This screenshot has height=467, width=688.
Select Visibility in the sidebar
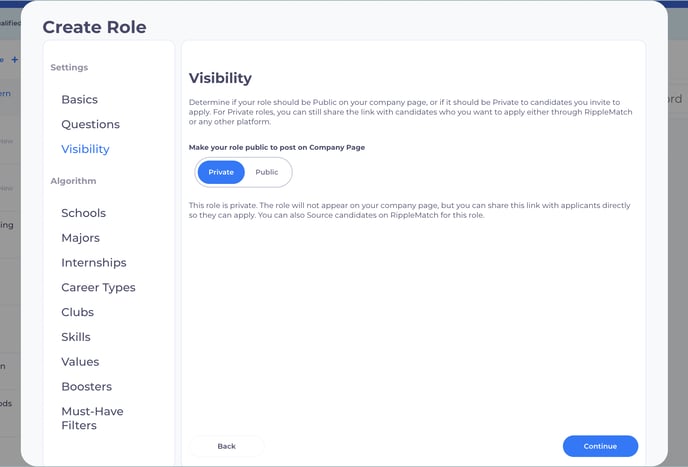point(85,150)
